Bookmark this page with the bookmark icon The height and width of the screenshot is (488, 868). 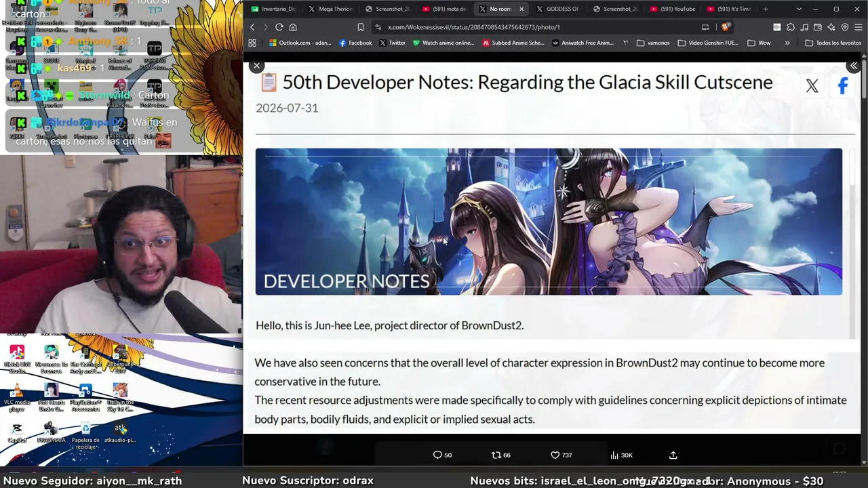click(361, 27)
